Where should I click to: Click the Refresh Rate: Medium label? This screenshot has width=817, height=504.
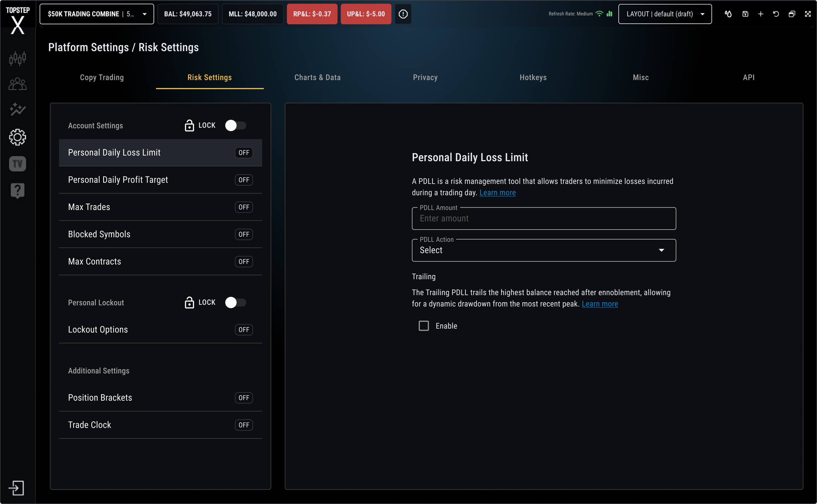571,14
